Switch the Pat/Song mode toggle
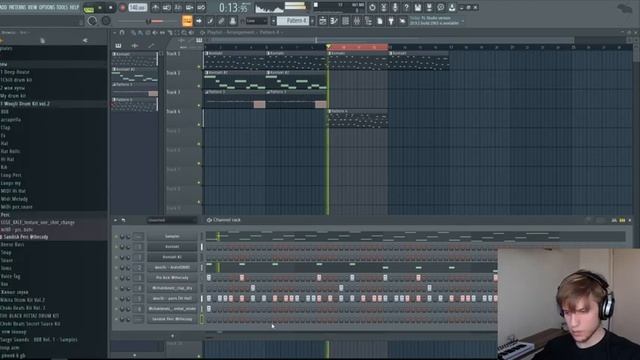The image size is (640, 360). point(89,8)
